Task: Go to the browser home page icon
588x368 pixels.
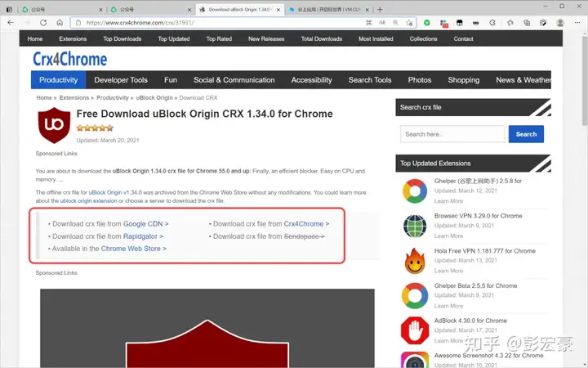Action: 60,23
